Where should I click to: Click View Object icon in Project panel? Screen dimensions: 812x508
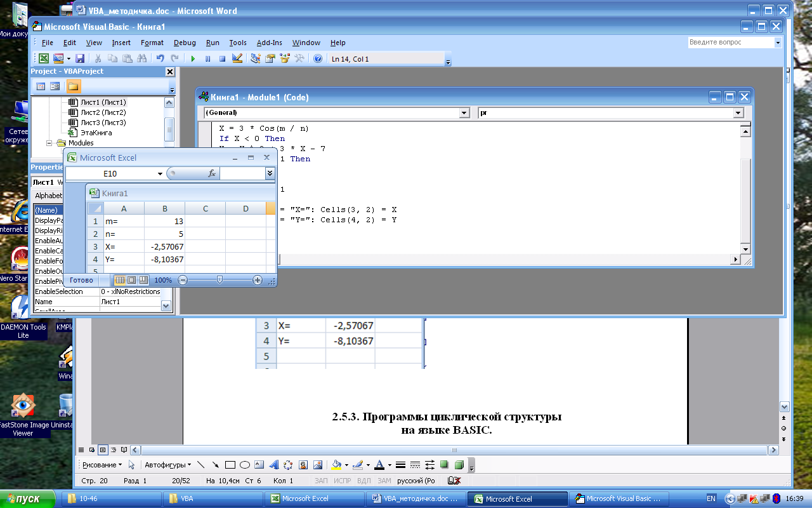coord(55,86)
